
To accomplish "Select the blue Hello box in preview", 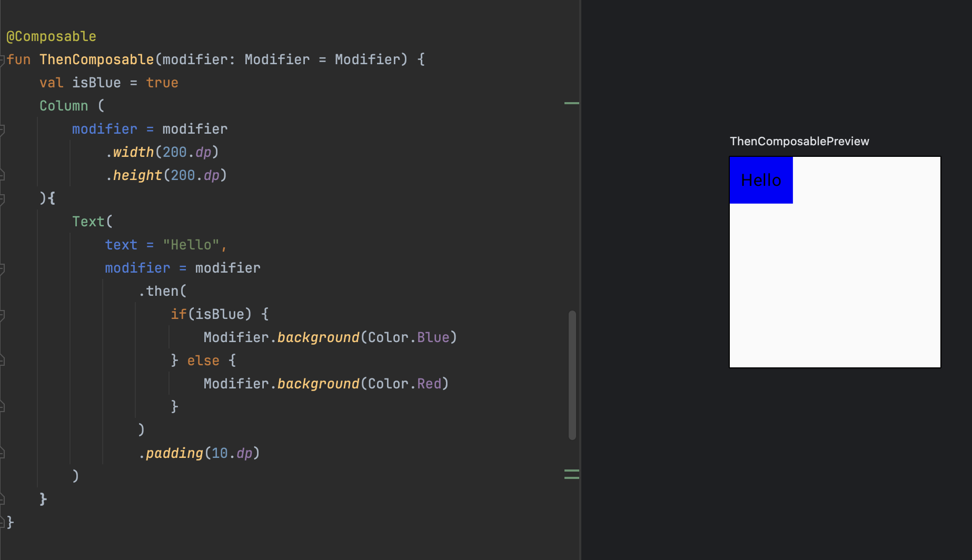I will (761, 180).
